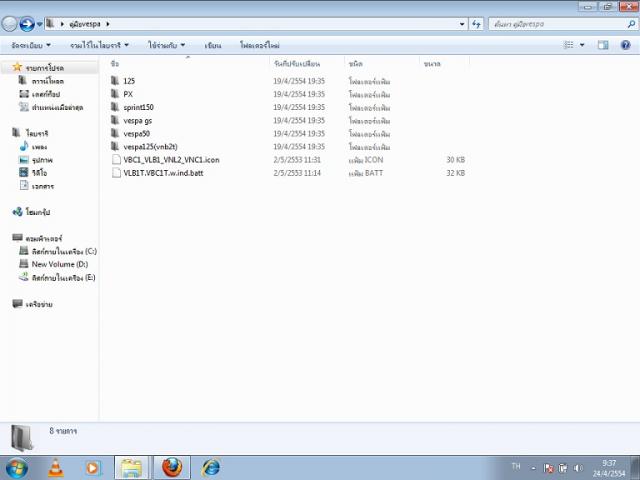Open the Include in library menu
This screenshot has width=640, height=480.
99,45
